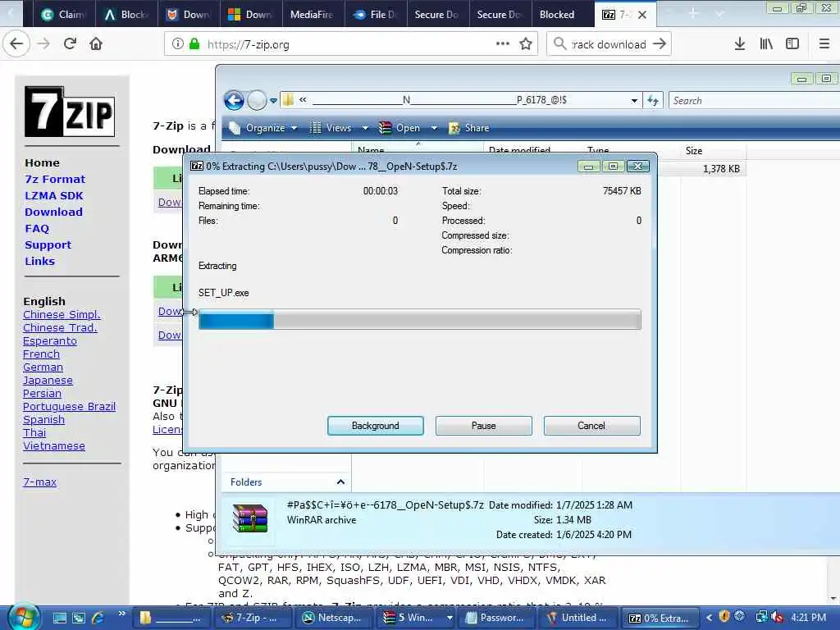Image resolution: width=840 pixels, height=630 pixels.
Task: Click the Firefox back arrow button
Action: 16,43
